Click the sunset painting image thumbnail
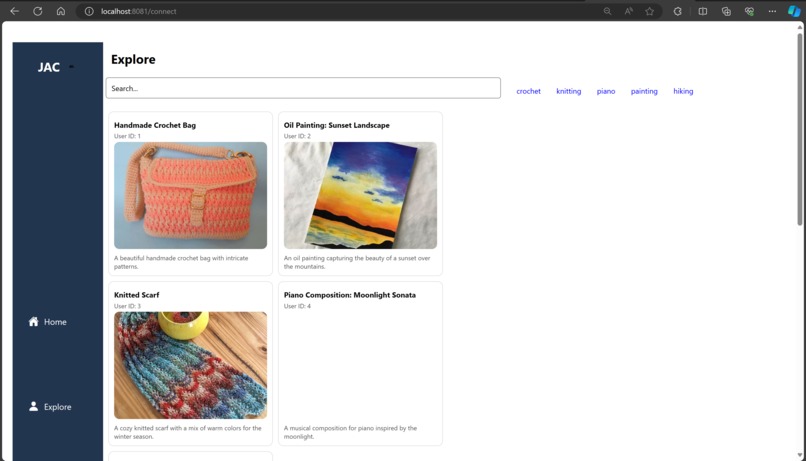This screenshot has height=461, width=806. 360,195
